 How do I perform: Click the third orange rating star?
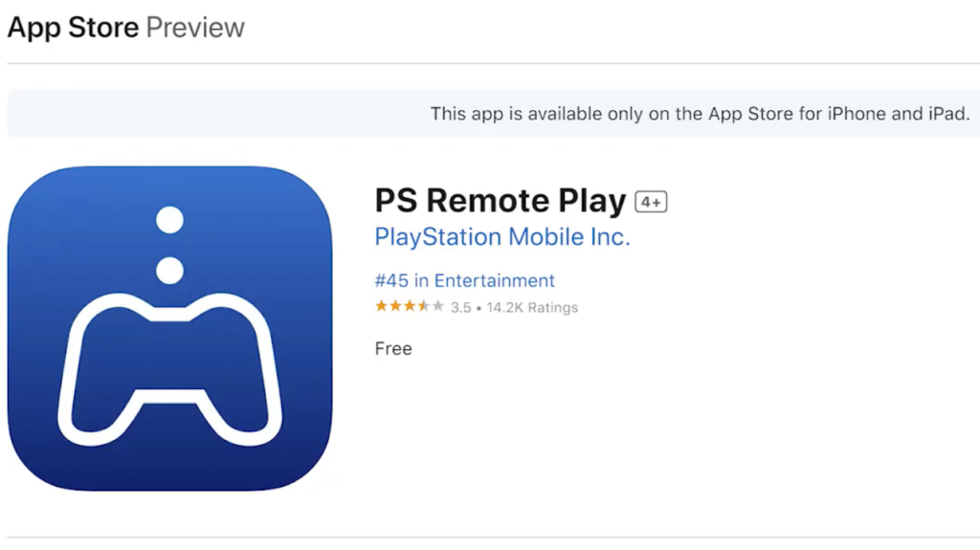[410, 306]
